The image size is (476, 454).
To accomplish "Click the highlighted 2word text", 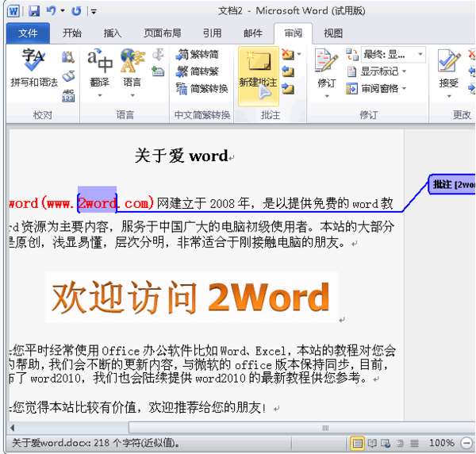I will 97,203.
